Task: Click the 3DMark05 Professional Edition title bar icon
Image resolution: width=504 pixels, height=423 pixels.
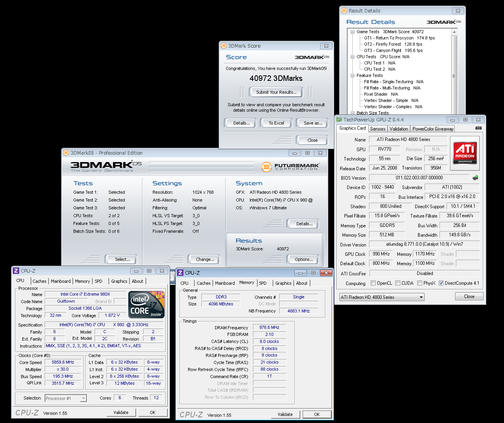Action: point(66,153)
